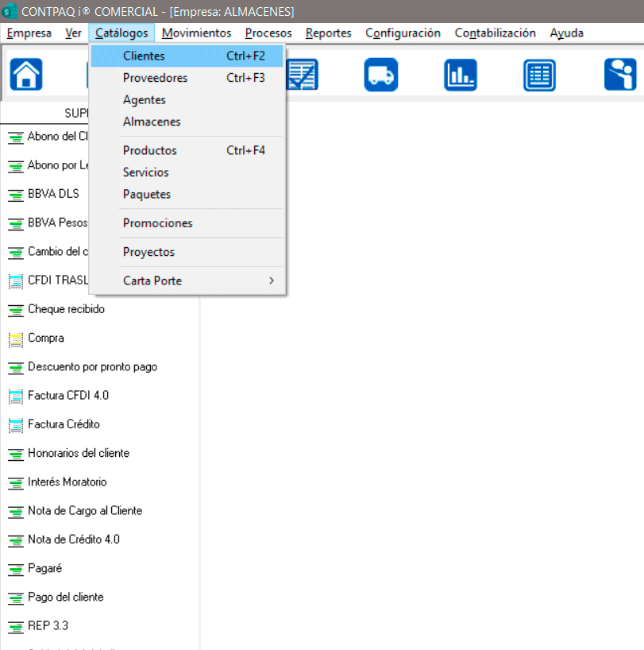Click Promociones in the Catálogos menu
This screenshot has height=650, width=644.
pyautogui.click(x=157, y=223)
